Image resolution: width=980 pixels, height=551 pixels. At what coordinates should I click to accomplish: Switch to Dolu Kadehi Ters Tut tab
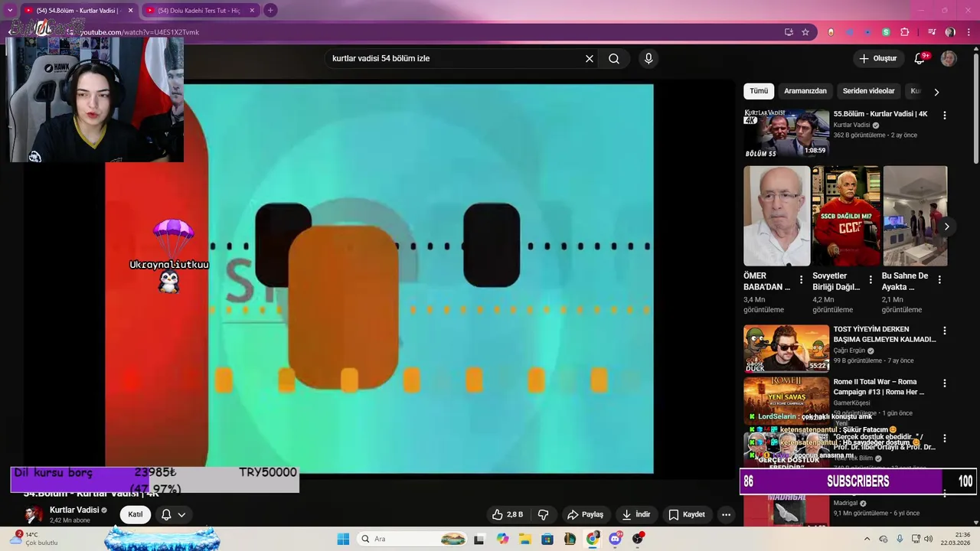[x=201, y=11]
